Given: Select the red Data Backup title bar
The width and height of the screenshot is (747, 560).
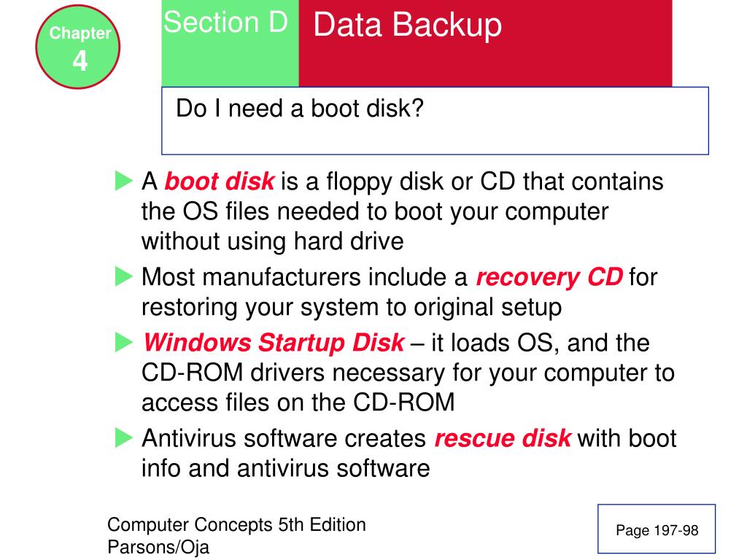Looking at the screenshot, I should point(485,43).
